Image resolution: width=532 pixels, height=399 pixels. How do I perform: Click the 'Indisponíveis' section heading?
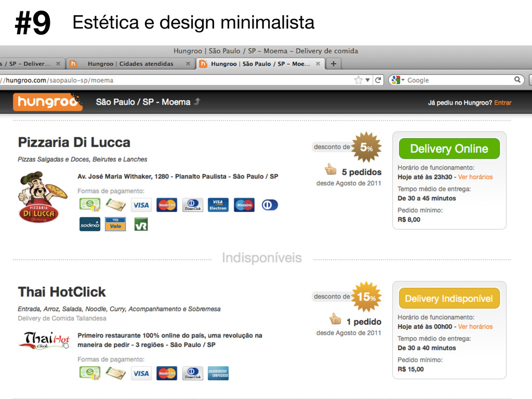tap(262, 258)
